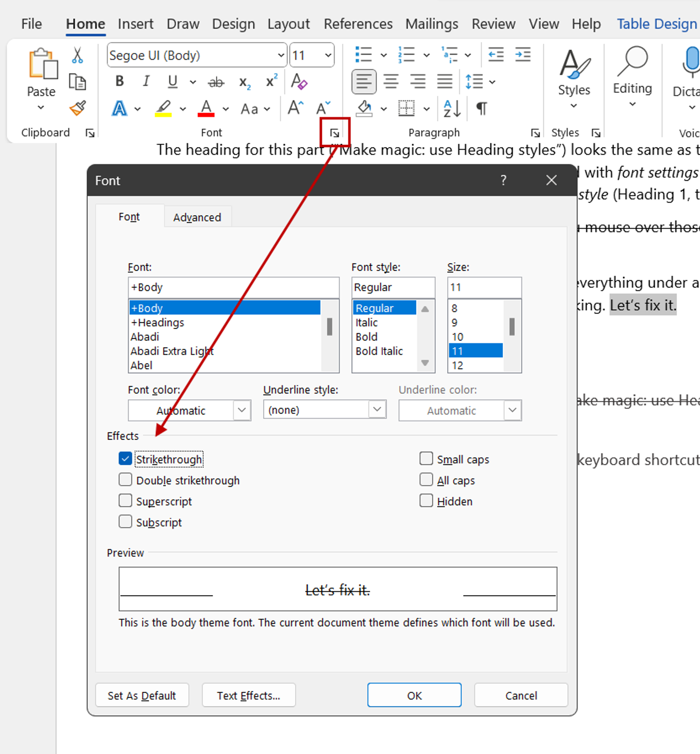Viewport: 700px width, 754px height.
Task: Open the File menu
Action: coord(31,24)
